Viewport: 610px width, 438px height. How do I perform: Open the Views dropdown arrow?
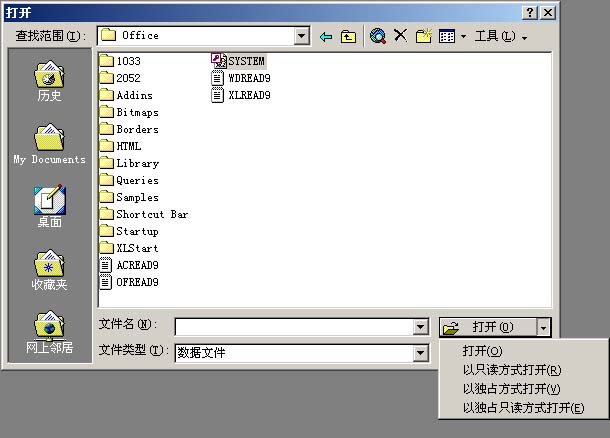pos(463,37)
